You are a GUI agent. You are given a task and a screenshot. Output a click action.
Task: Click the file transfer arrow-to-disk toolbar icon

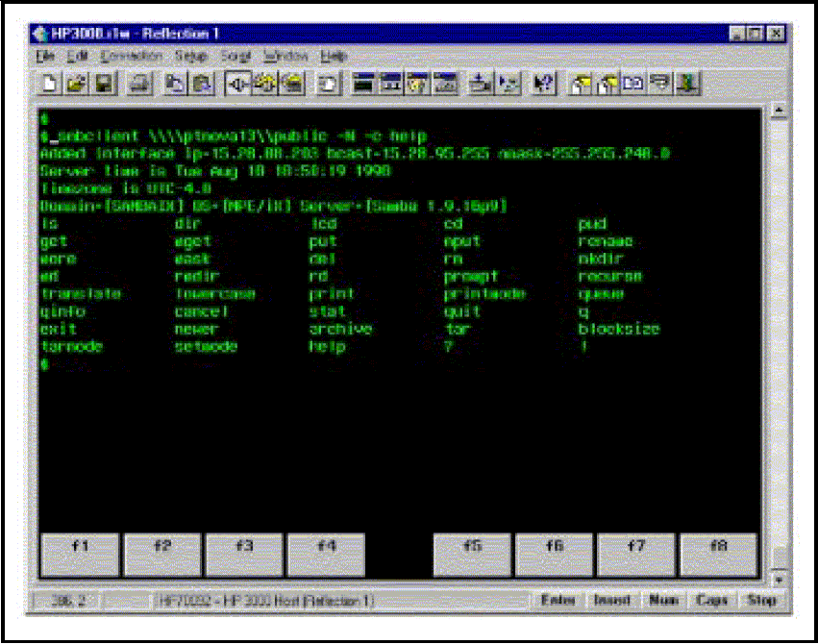[x=481, y=84]
